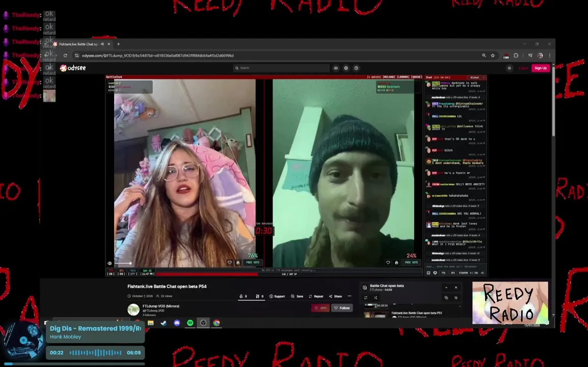Click the Save button under the video
The image size is (588, 367).
(297, 296)
